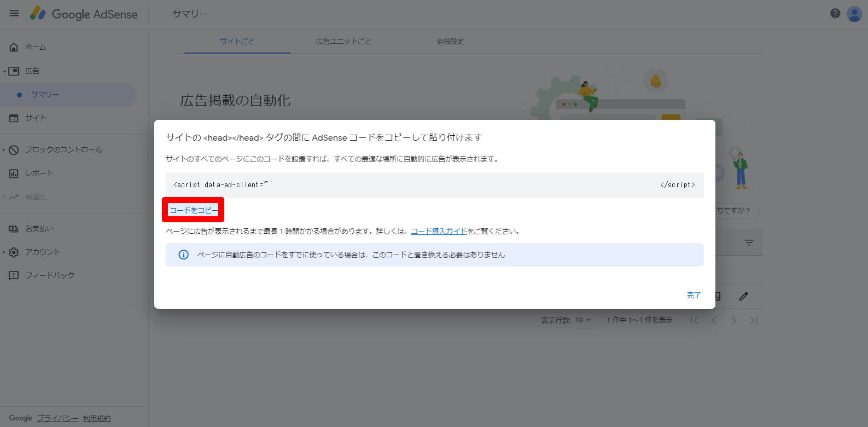
Task: Click the 完了 done button
Action: point(694,295)
